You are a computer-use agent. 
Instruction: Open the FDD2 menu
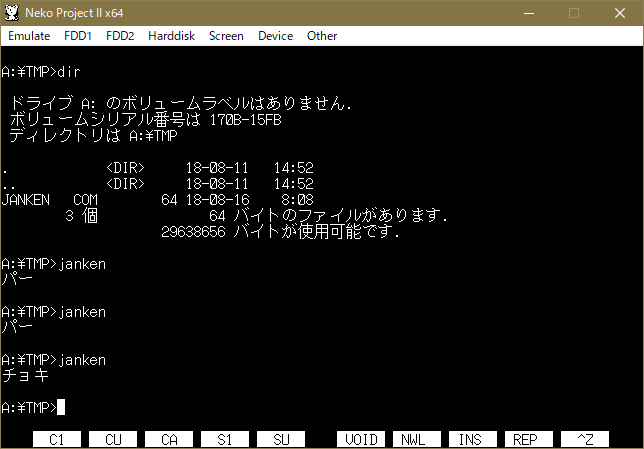tap(119, 36)
